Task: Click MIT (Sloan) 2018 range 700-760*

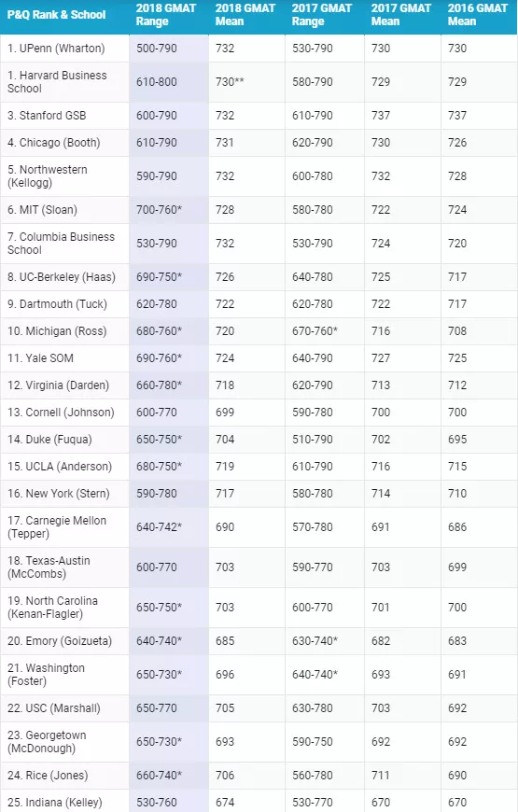Action: click(159, 210)
